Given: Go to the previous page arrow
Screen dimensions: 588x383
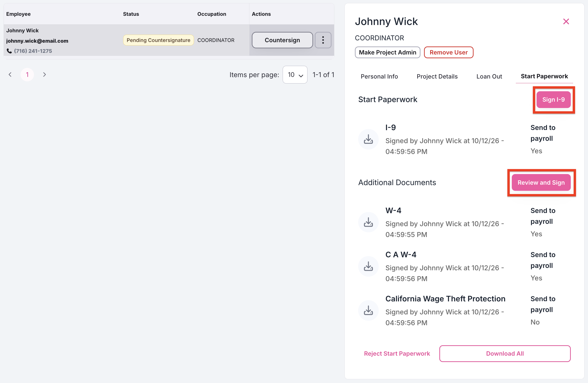Looking at the screenshot, I should click(x=10, y=75).
